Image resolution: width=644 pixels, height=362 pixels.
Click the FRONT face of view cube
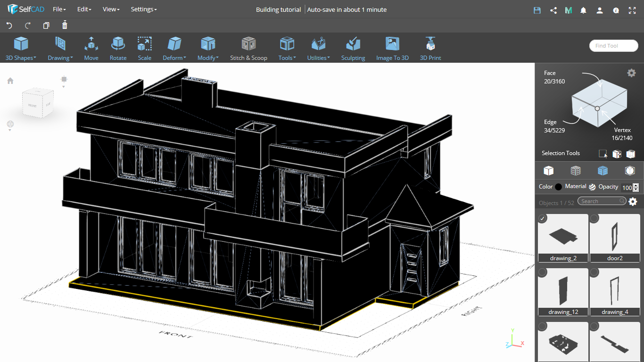pos(32,106)
